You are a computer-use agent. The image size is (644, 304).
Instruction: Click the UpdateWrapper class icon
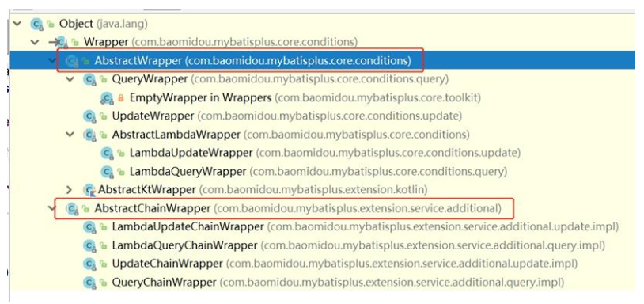[x=89, y=116]
